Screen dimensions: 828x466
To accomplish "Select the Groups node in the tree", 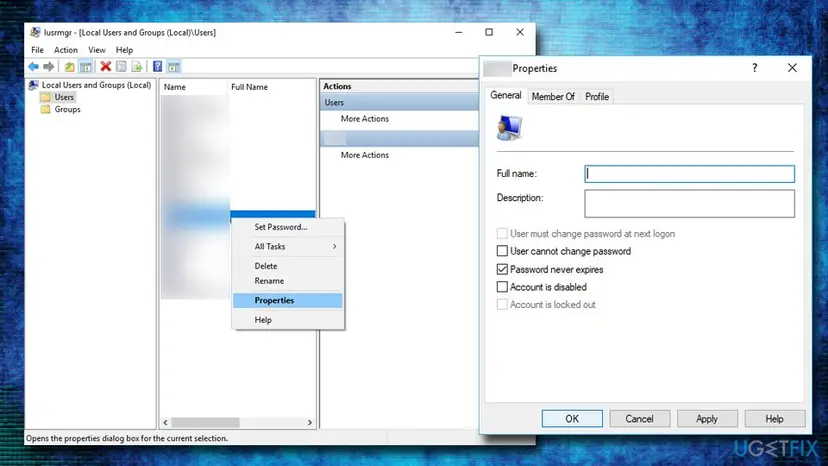I will coord(68,109).
